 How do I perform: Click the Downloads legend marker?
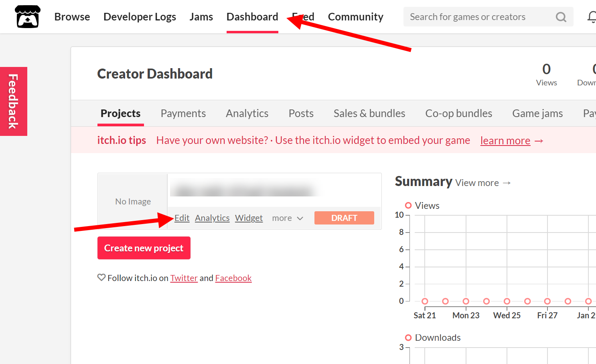tap(408, 338)
